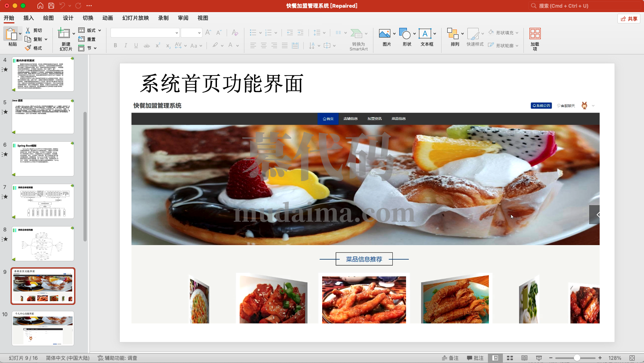Expand the Numbering list dropdown
Viewport: 644px width, 363px height.
coord(276,33)
